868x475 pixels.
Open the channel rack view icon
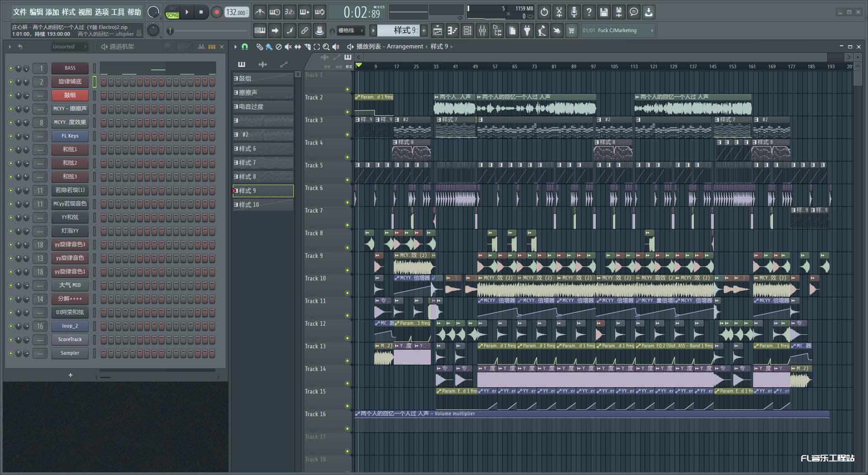(467, 31)
